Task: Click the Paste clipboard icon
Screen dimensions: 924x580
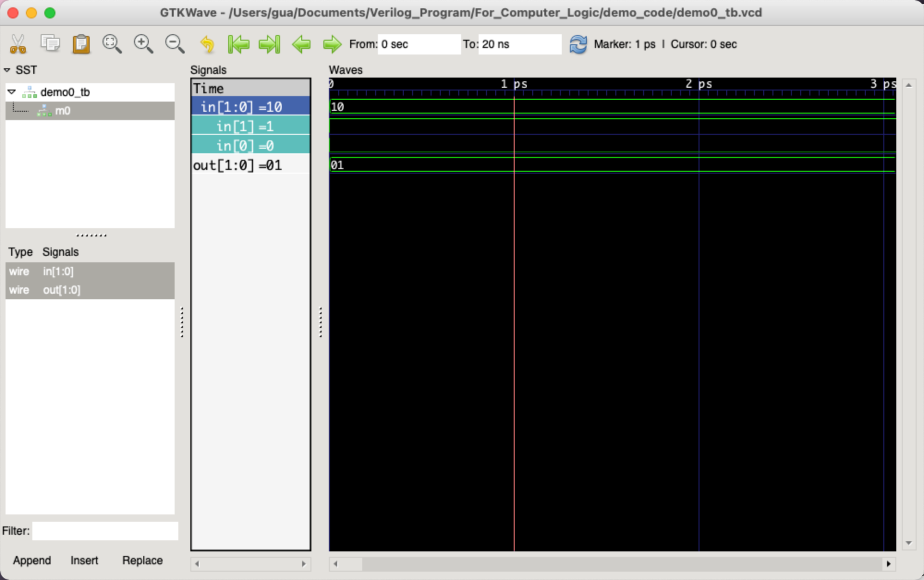Action: coord(81,44)
